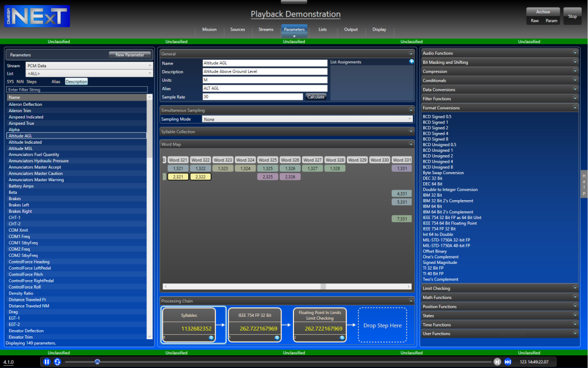Click the NEXT application logo
Image resolution: width=588 pixels, height=368 pixels.
point(36,16)
